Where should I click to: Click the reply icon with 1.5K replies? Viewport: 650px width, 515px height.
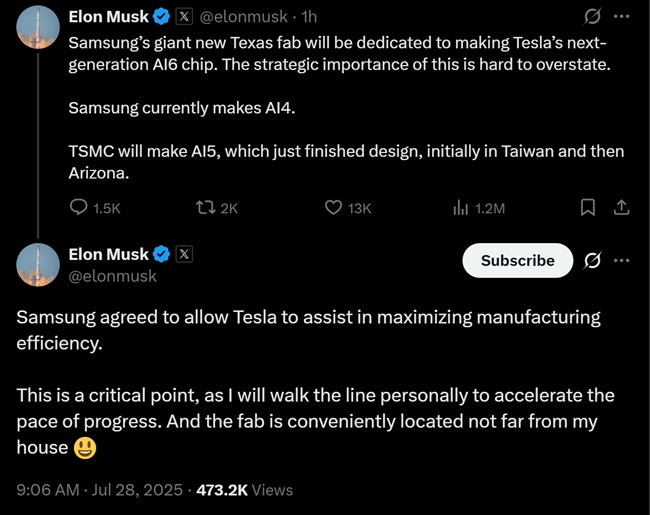pos(79,208)
